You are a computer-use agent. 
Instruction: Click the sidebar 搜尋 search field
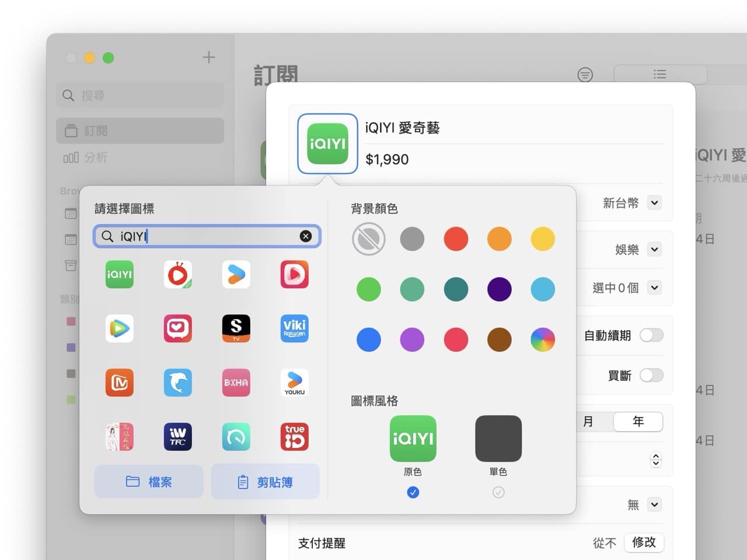tap(140, 95)
